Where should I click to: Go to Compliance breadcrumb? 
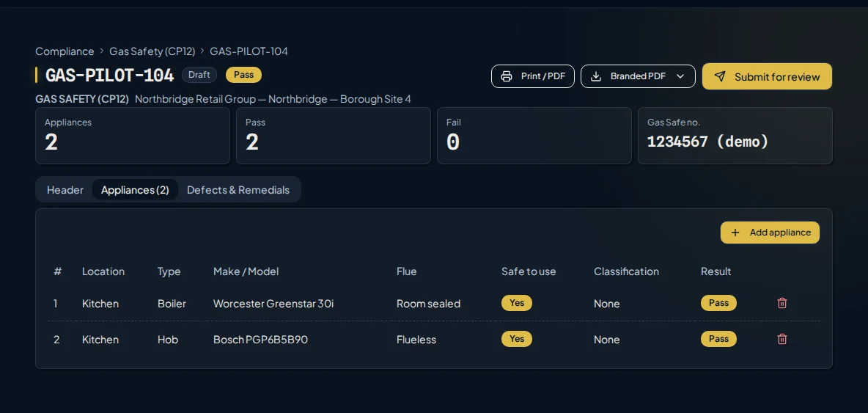pos(65,51)
